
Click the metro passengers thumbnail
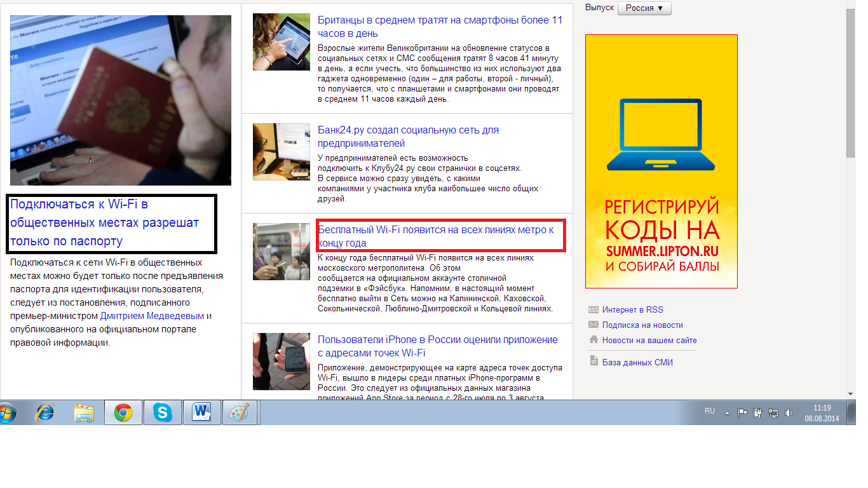[x=281, y=252]
